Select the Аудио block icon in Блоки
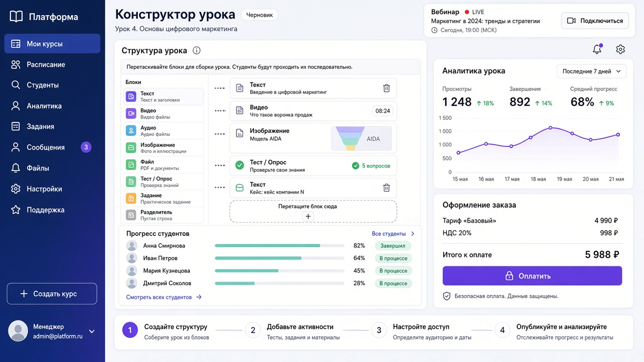The width and height of the screenshot is (644, 362). [131, 131]
